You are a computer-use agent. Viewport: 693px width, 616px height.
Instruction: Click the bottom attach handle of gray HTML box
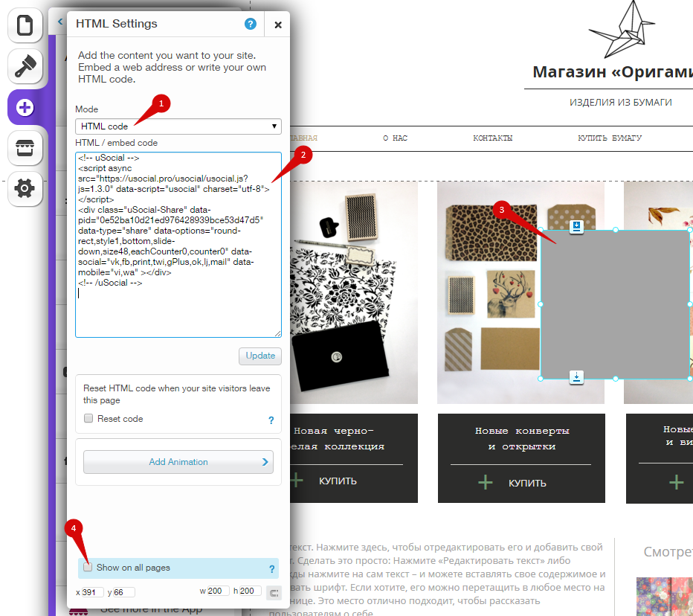click(x=576, y=377)
